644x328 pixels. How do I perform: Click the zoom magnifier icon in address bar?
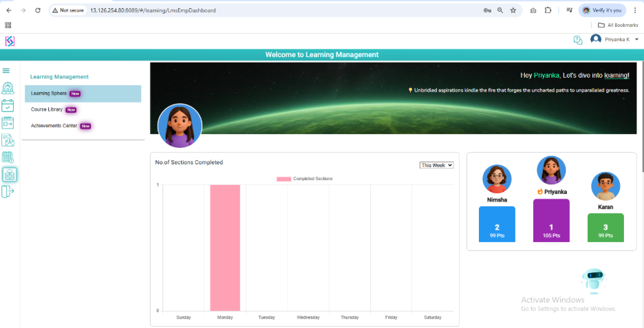(500, 10)
